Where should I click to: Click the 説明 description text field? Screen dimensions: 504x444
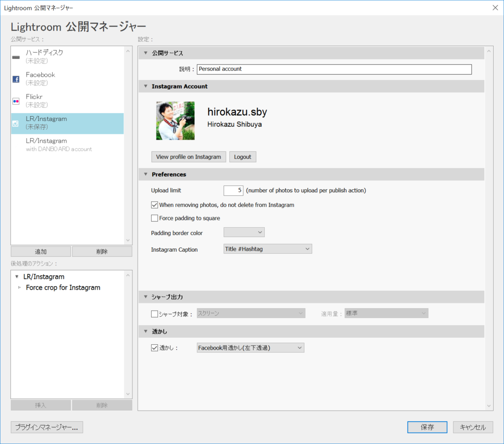334,69
